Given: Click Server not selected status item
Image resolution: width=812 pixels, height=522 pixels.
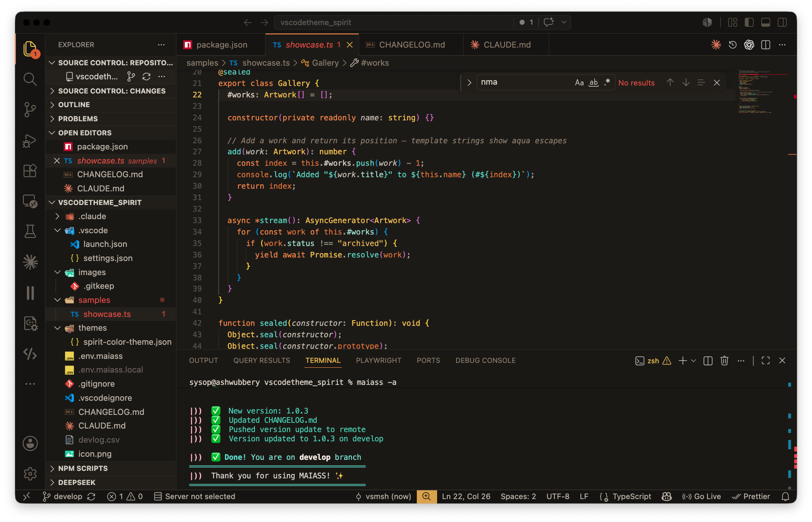Looking at the screenshot, I should coord(195,496).
